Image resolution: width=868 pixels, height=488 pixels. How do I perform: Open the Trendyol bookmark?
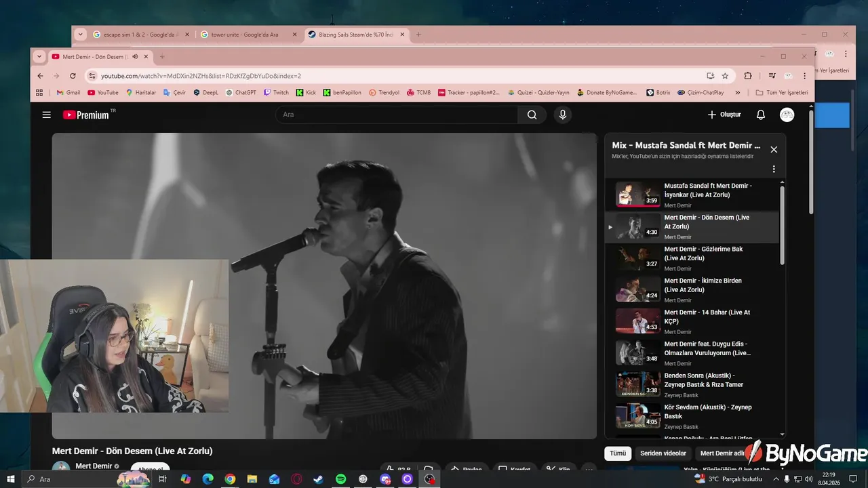pyautogui.click(x=384, y=93)
